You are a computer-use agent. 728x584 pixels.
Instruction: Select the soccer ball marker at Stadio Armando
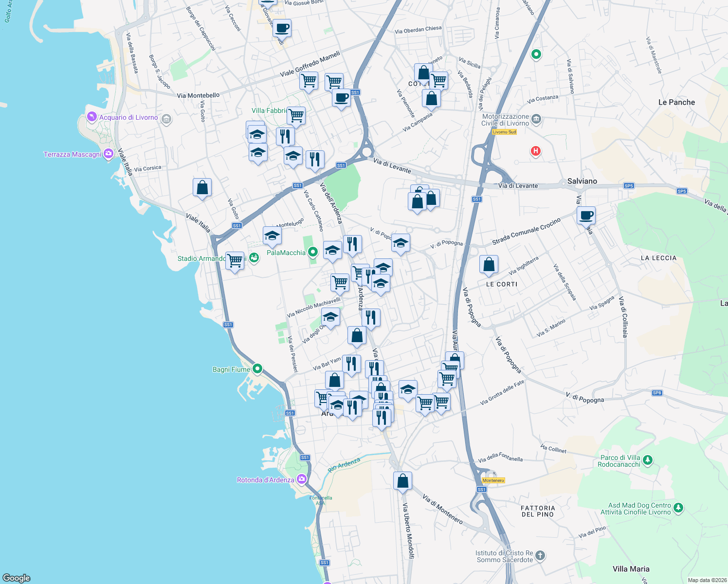coord(254,258)
